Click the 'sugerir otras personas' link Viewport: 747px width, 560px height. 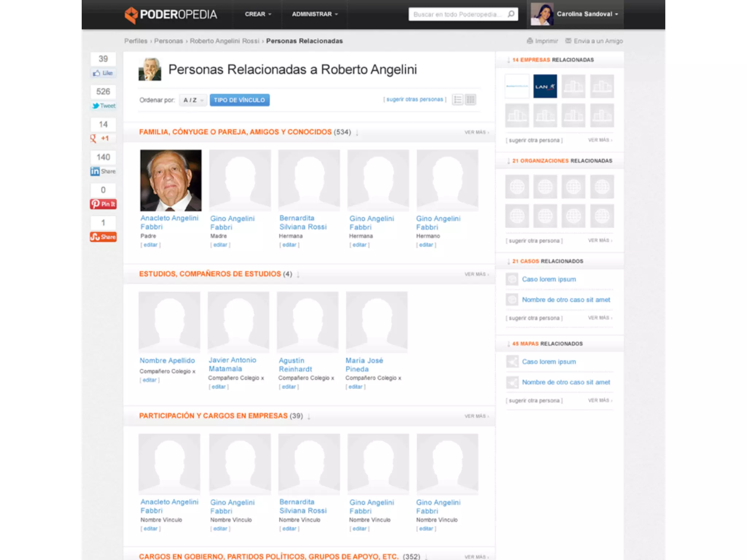(415, 99)
